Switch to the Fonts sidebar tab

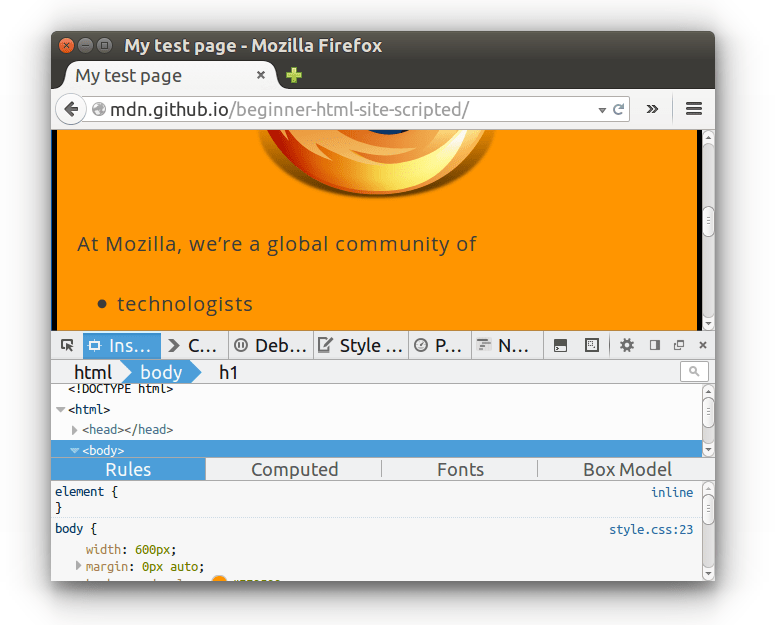pyautogui.click(x=460, y=469)
